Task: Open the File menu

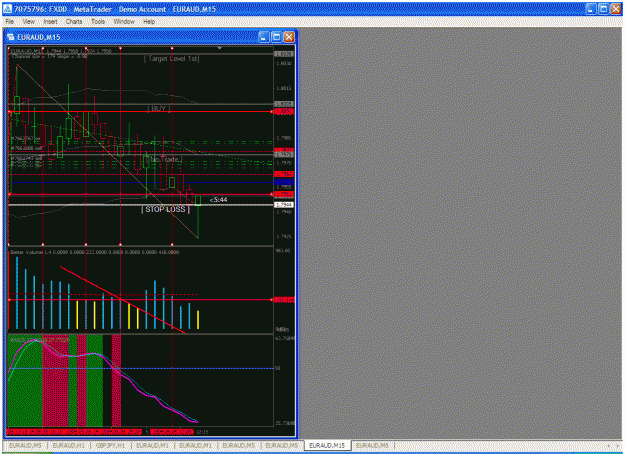Action: [x=10, y=22]
